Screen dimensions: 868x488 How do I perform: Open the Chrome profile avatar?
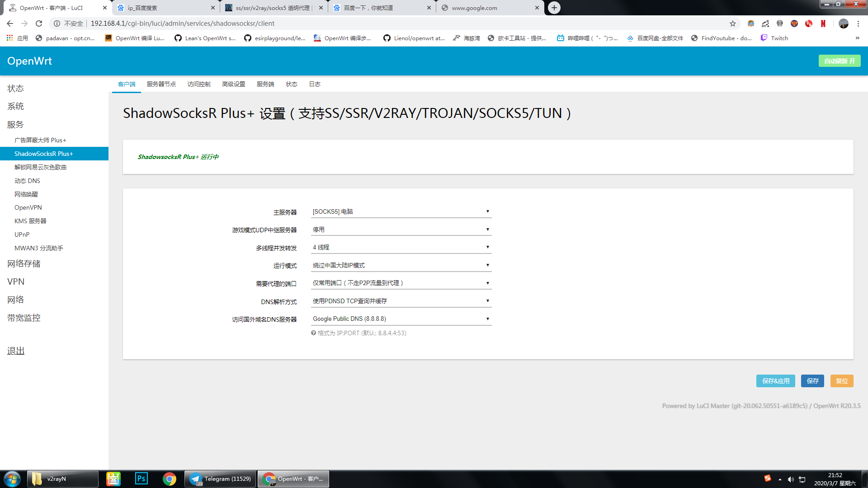pyautogui.click(x=844, y=23)
